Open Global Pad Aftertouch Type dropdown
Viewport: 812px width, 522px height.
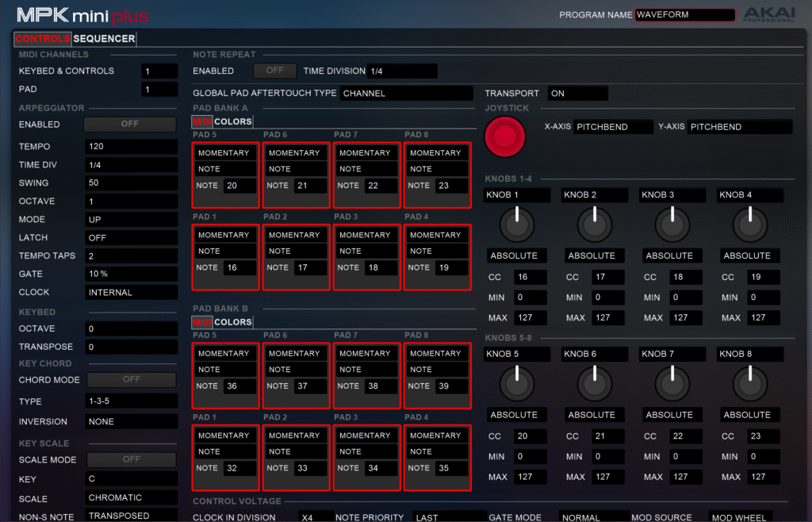(x=407, y=94)
